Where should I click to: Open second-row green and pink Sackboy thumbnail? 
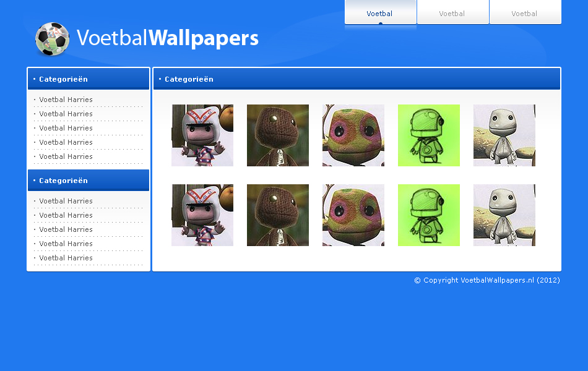(353, 215)
